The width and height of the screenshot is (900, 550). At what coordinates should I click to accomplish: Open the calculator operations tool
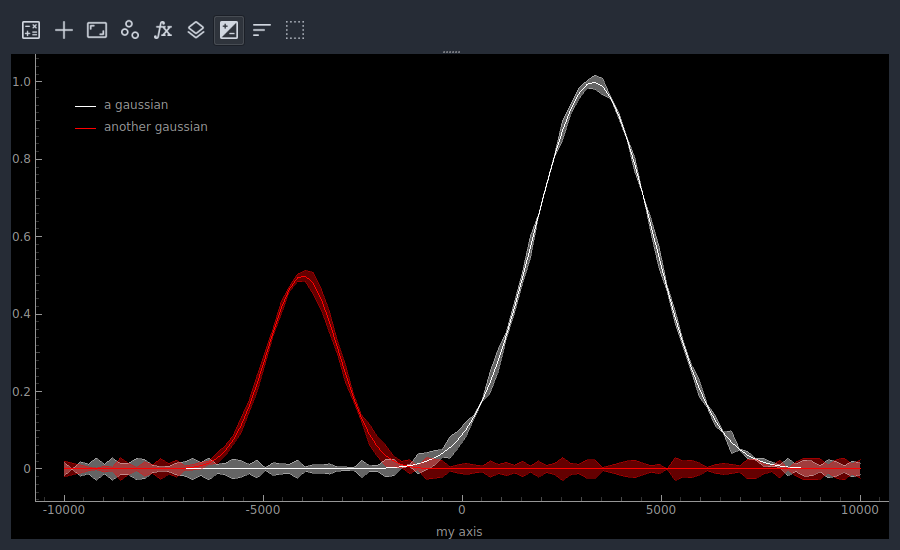[31, 30]
